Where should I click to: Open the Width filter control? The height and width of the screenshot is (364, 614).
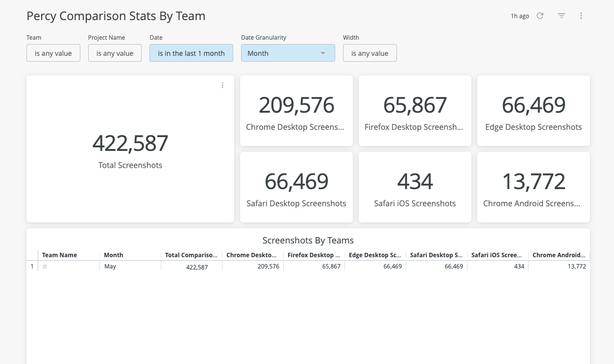[369, 53]
